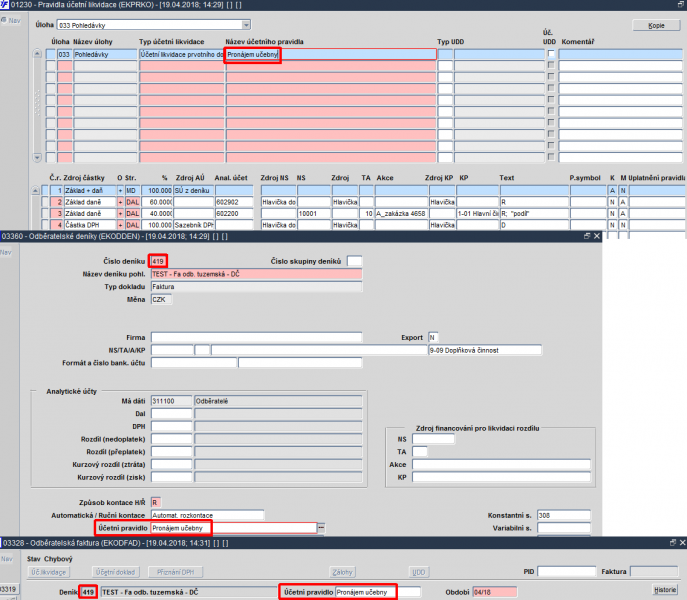Click the Akce field under Zdroj financování
Image resolution: width=687 pixels, height=600 pixels.
pyautogui.click(x=502, y=465)
